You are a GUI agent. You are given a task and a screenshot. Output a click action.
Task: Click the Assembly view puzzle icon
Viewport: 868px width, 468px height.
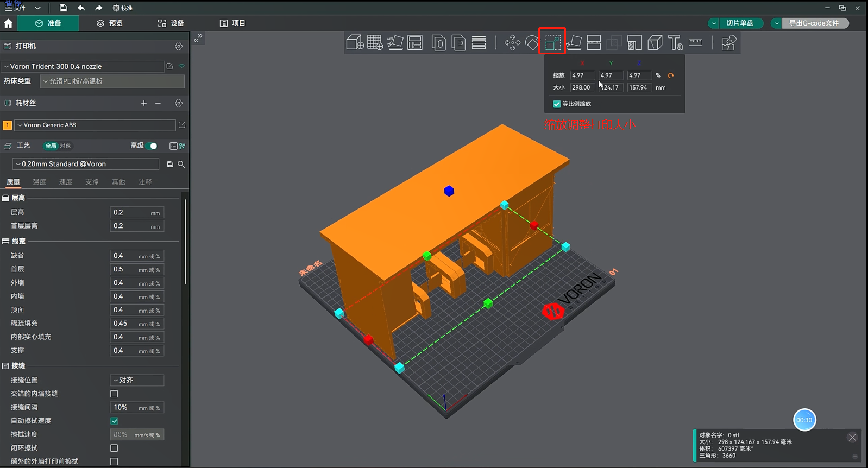728,42
